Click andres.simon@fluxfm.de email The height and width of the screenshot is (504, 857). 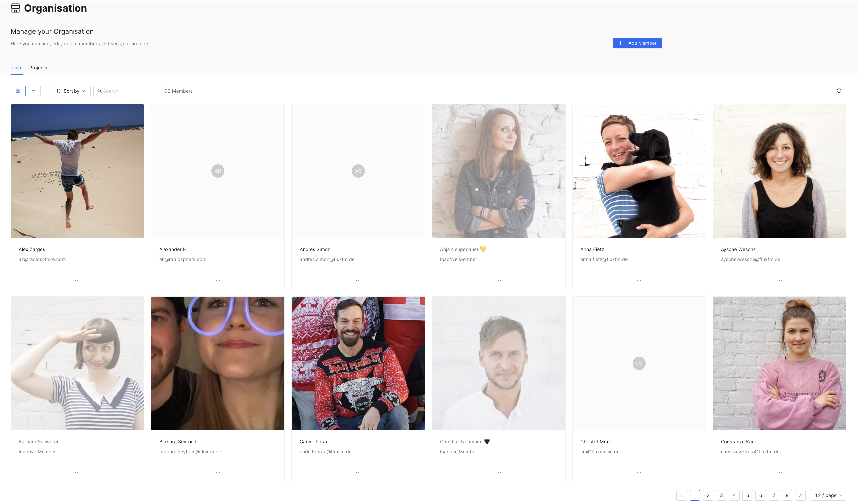click(x=327, y=259)
